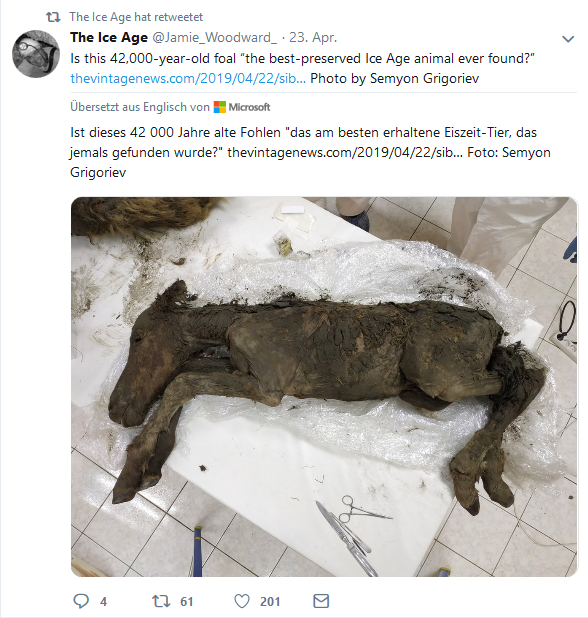
Task: Open the bold "The Ice Age" display name
Action: click(x=109, y=37)
